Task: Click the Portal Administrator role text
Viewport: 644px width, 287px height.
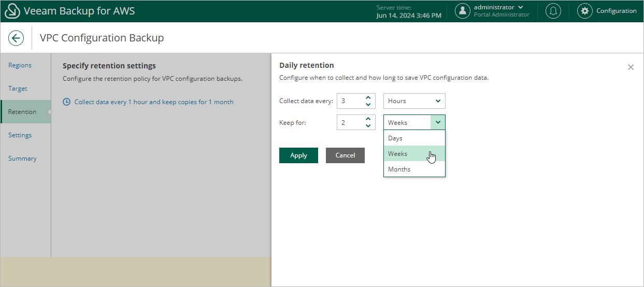Action: pyautogui.click(x=502, y=15)
